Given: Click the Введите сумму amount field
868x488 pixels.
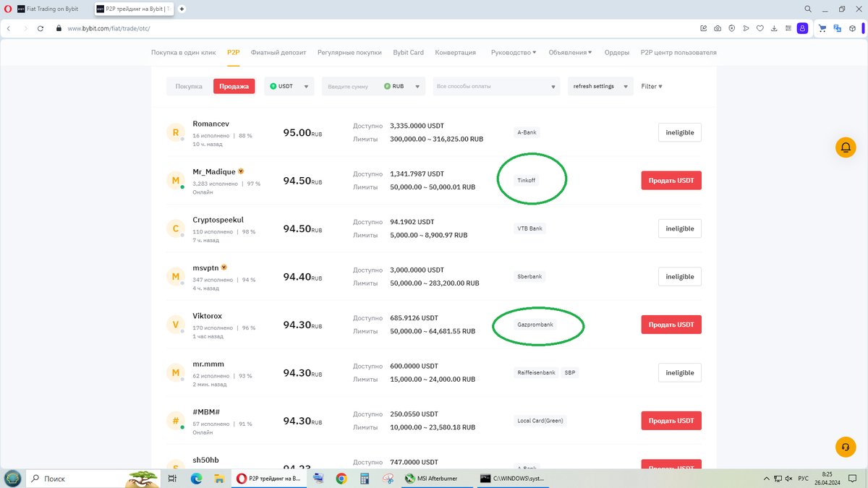Looking at the screenshot, I should [352, 86].
